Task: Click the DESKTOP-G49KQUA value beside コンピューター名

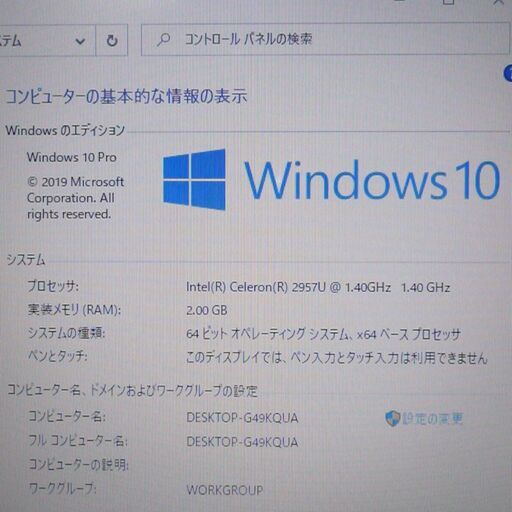Action: (x=242, y=418)
